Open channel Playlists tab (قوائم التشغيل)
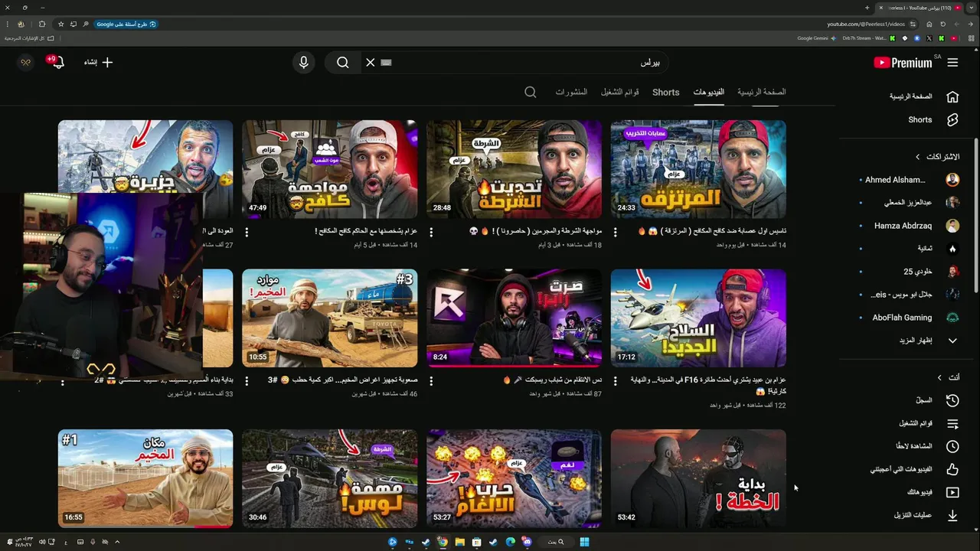 pos(620,92)
